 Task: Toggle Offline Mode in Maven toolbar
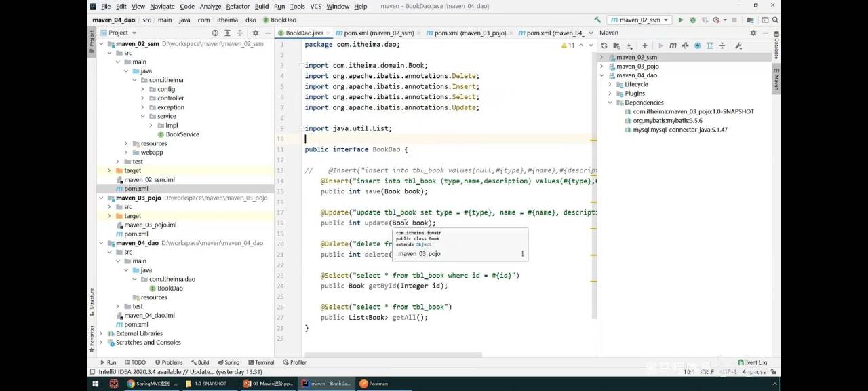tap(685, 45)
